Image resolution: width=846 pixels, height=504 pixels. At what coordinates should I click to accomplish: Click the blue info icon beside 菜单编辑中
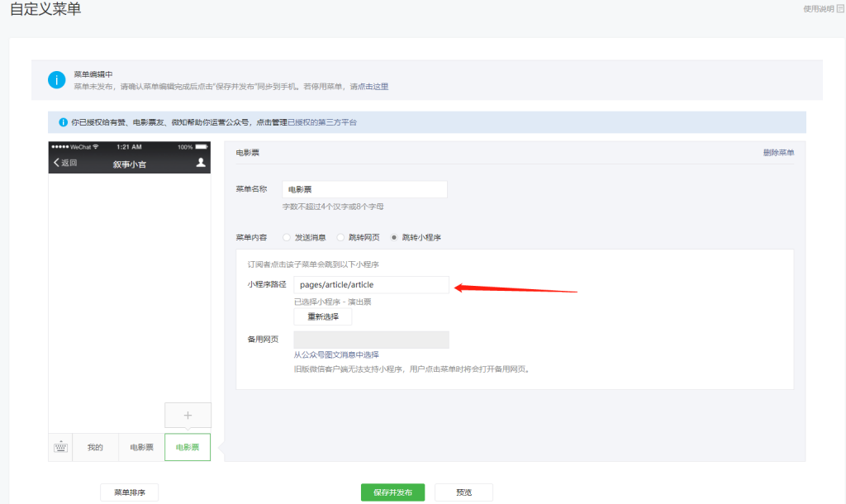coord(55,79)
